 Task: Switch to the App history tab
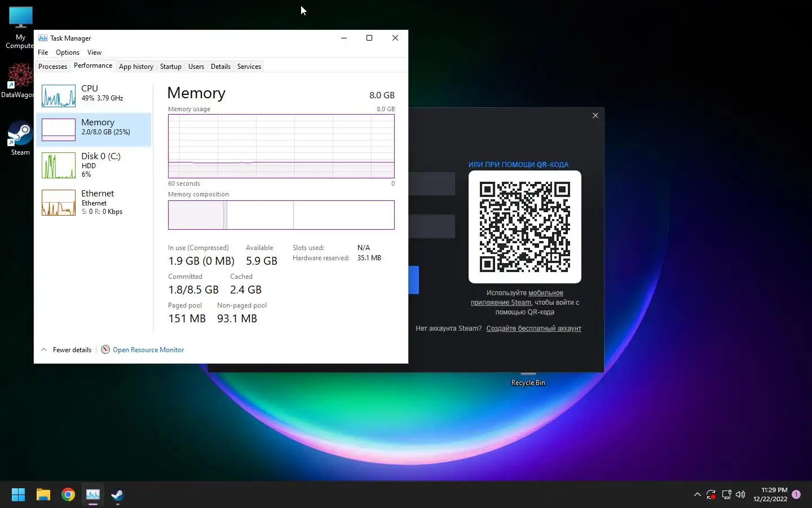click(x=136, y=67)
